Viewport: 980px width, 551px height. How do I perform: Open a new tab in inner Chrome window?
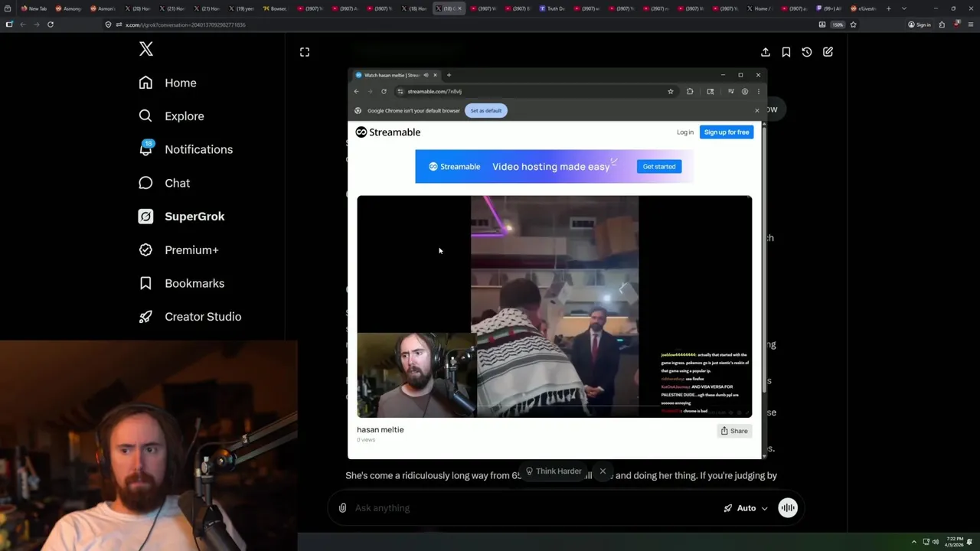tap(449, 75)
